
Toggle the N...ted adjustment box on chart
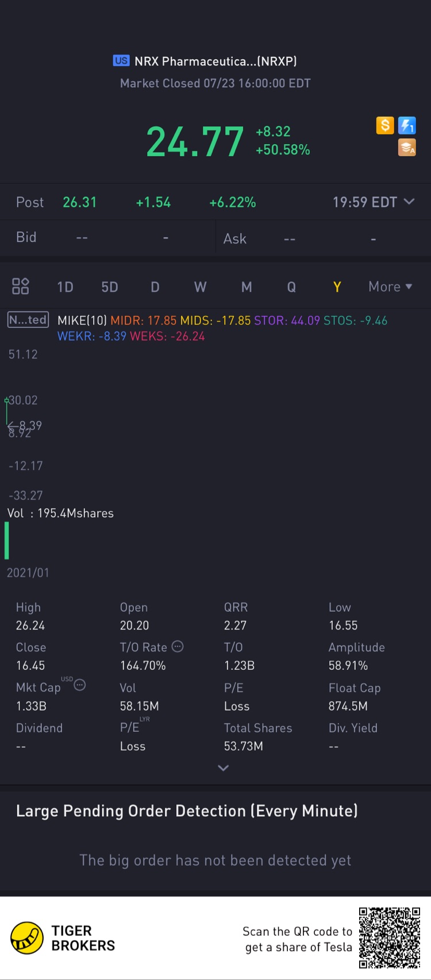[28, 320]
